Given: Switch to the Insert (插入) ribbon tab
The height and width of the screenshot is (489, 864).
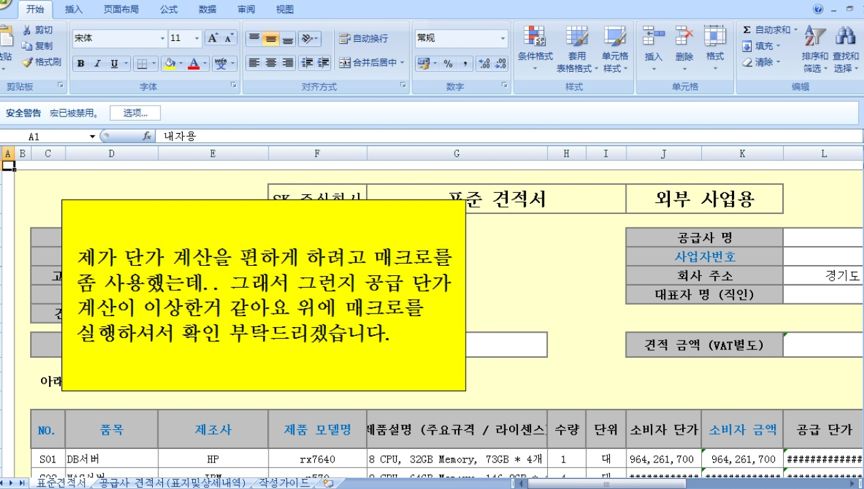Looking at the screenshot, I should (74, 8).
